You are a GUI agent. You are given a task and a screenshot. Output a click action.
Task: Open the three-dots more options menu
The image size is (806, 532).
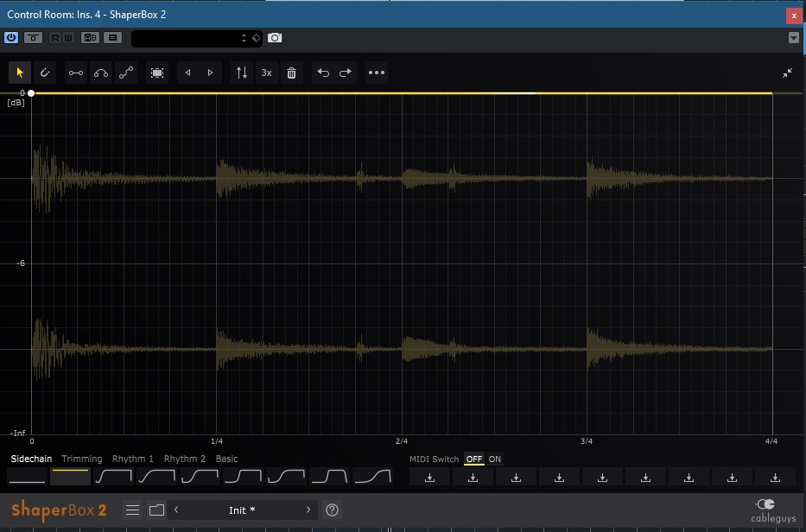tap(377, 73)
